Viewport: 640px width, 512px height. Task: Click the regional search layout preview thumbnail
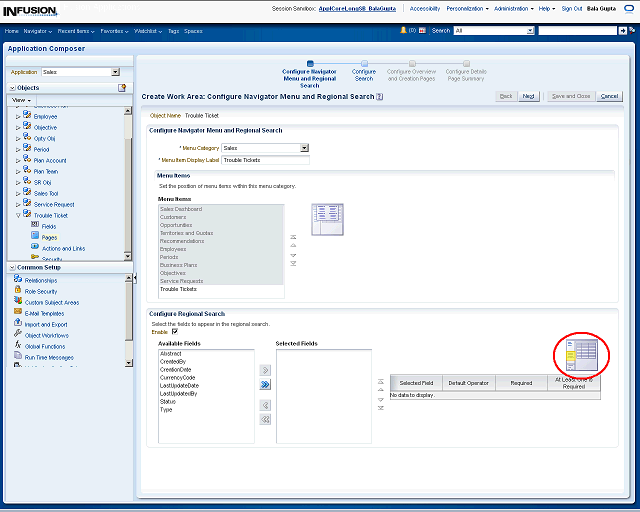[x=581, y=354]
